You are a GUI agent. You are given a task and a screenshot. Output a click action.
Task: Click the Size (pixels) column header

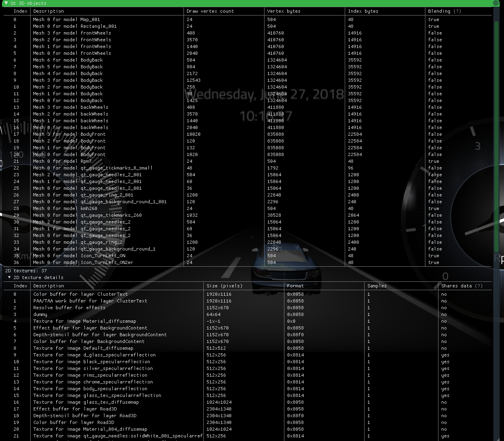(224, 286)
